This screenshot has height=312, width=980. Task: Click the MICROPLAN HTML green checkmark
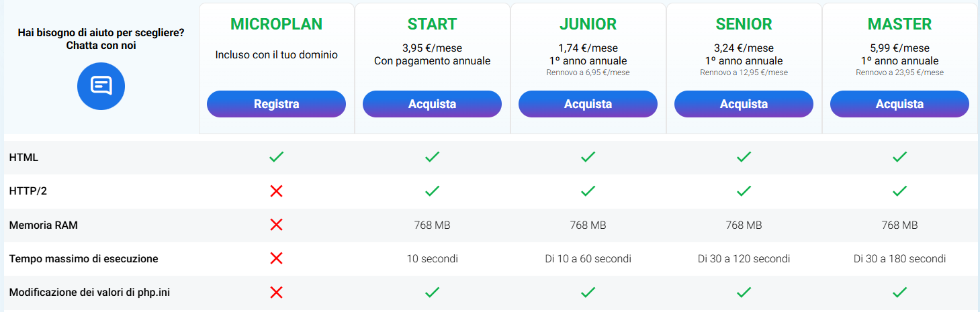tap(276, 157)
